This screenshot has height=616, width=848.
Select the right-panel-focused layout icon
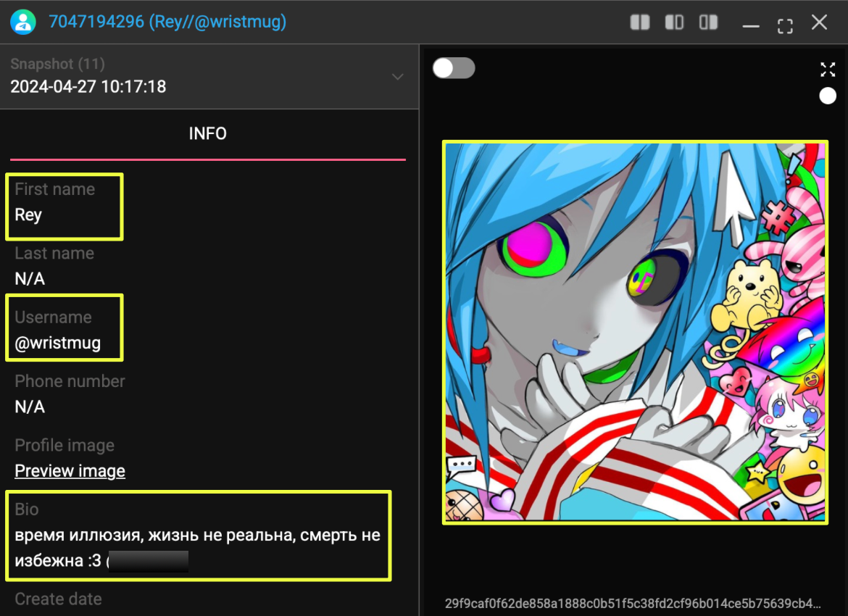708,22
